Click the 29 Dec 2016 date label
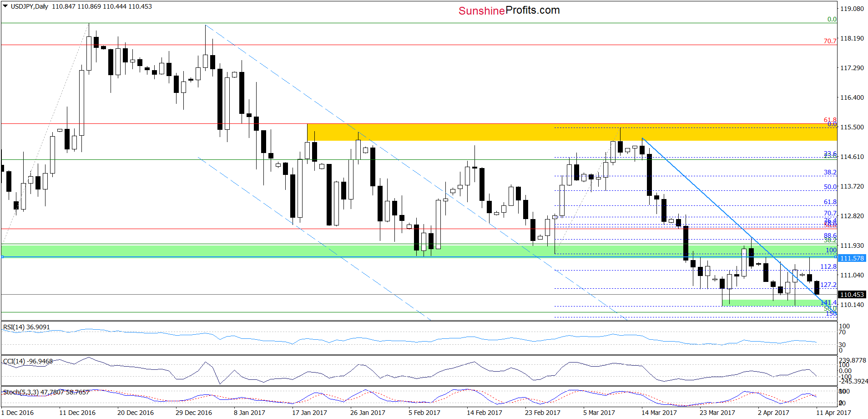 [x=194, y=413]
